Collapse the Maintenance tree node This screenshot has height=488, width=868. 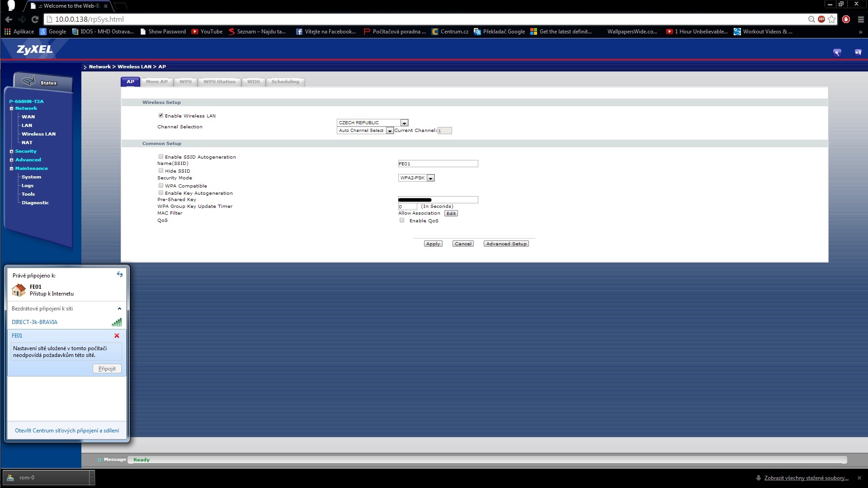(x=12, y=169)
